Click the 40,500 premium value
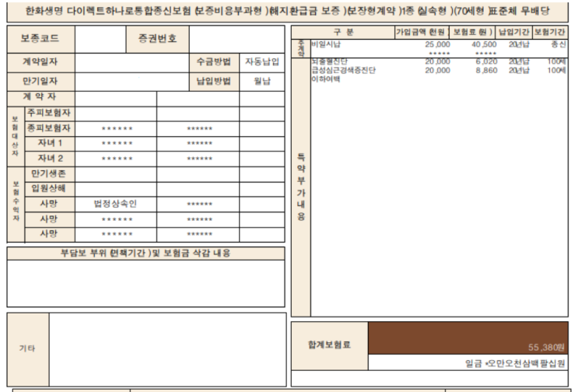578x392 pixels. click(x=485, y=44)
